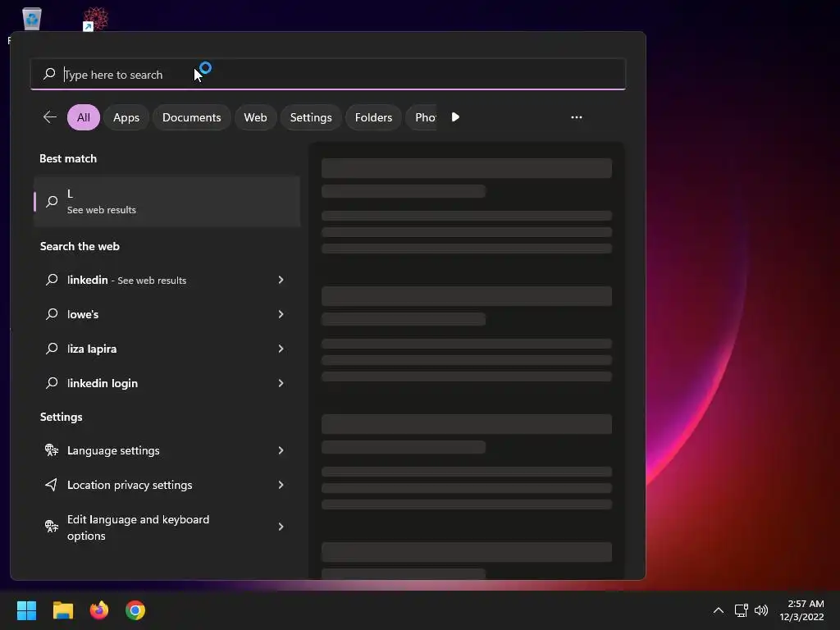This screenshot has width=840, height=630.
Task: Open network status tray icon
Action: point(742,610)
